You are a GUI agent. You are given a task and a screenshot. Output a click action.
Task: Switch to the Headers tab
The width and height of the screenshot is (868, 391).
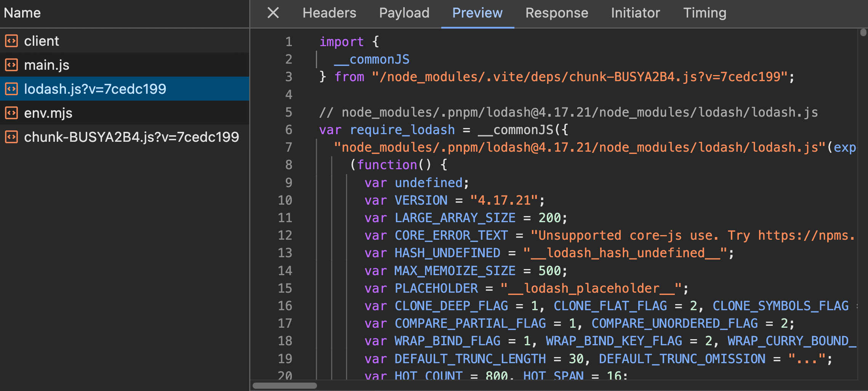point(329,13)
